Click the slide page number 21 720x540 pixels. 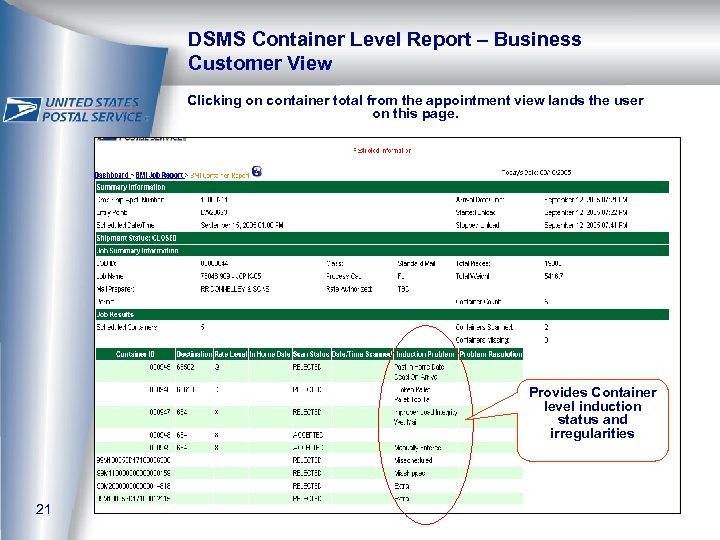43,509
